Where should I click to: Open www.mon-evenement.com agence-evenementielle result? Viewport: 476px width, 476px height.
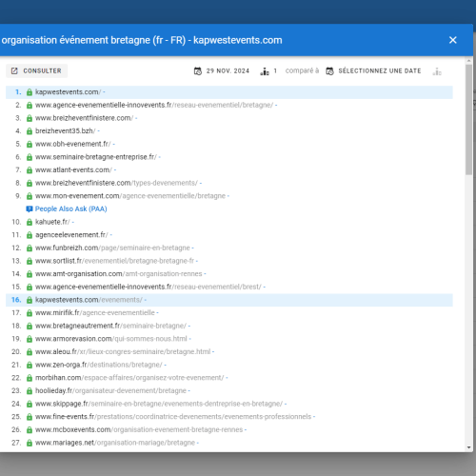130,196
